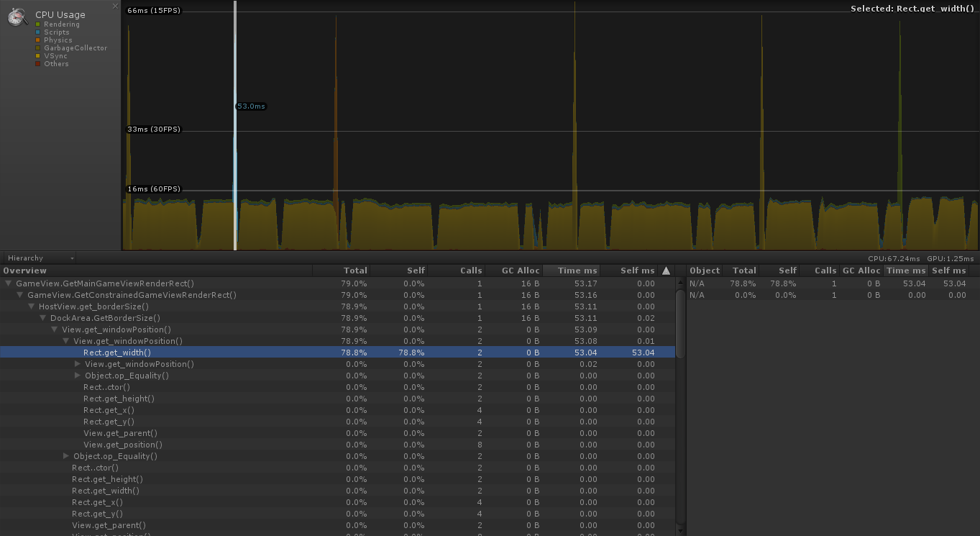Viewport: 980px width, 536px height.
Task: Sort hierarchy by Overview column
Action: [x=156, y=271]
